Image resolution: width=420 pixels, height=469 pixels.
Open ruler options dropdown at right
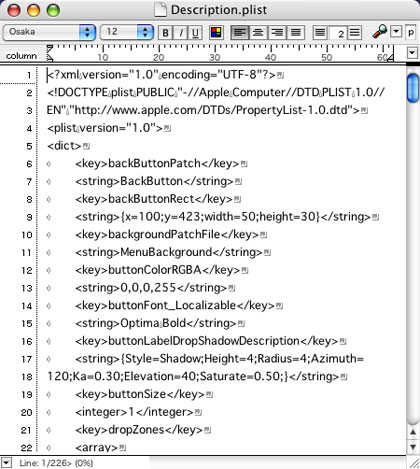[x=412, y=53]
